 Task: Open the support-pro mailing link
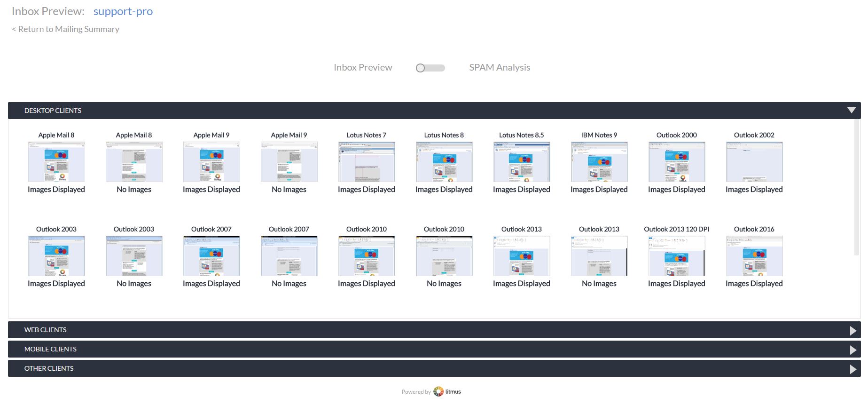pos(123,11)
